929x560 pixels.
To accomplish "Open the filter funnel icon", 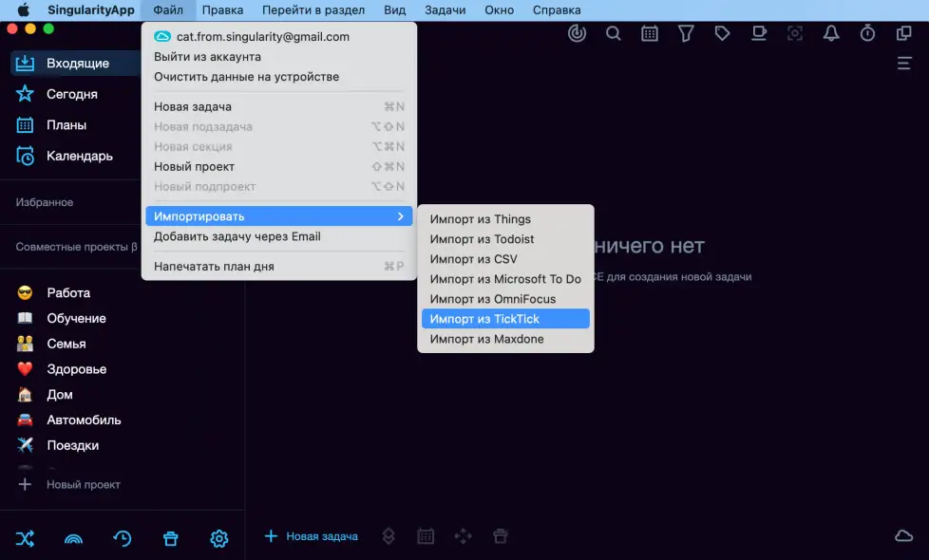I will [686, 33].
